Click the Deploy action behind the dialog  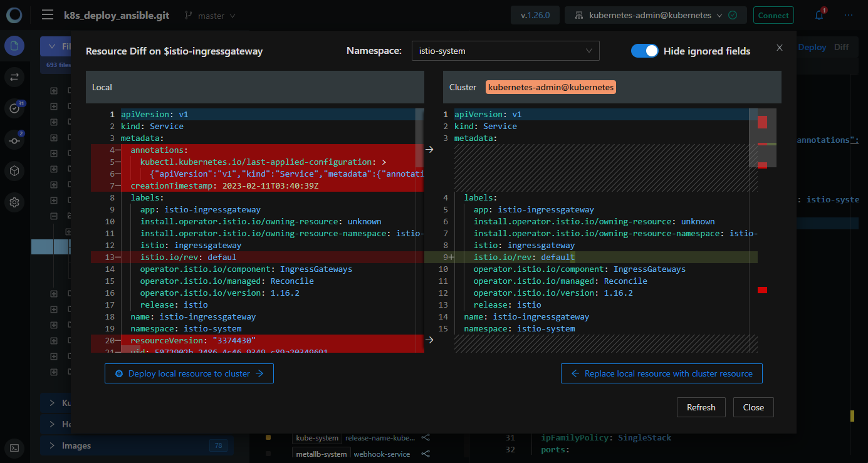[812, 47]
